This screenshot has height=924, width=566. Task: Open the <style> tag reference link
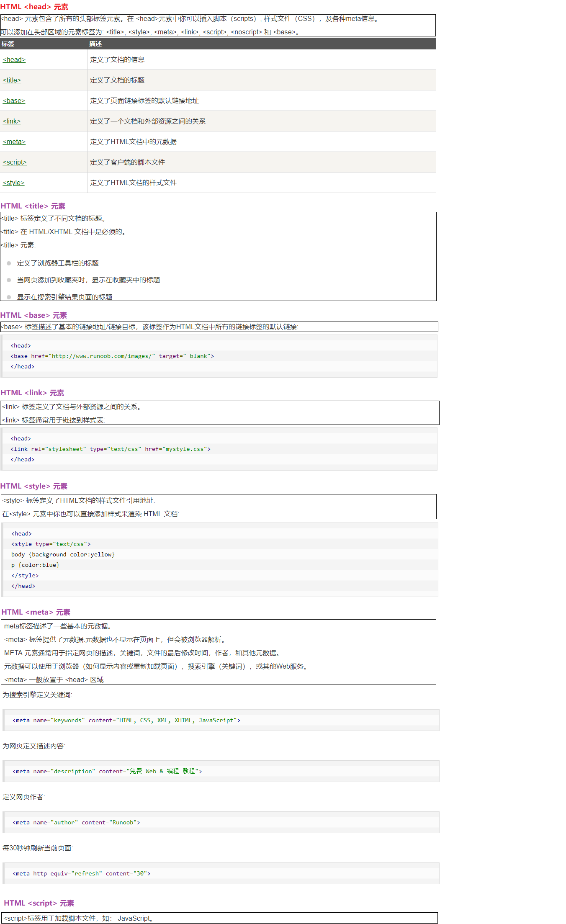(14, 183)
